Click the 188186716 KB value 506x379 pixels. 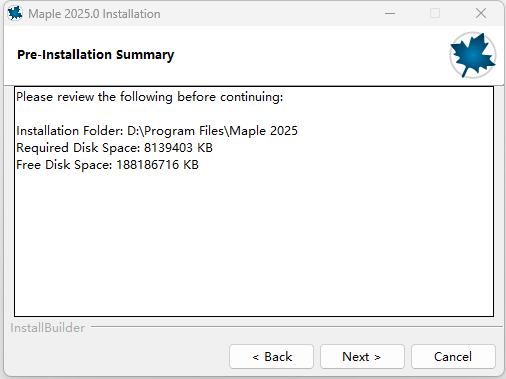pos(157,165)
